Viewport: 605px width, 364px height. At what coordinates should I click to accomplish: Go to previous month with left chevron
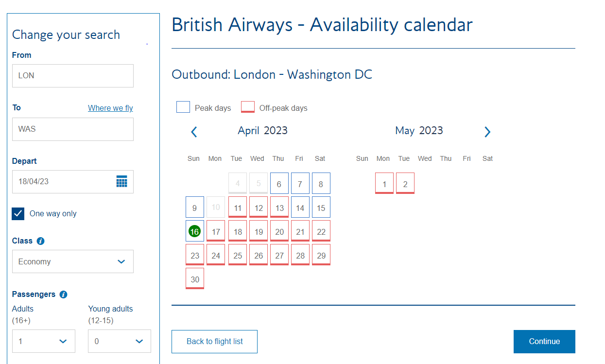[x=194, y=132]
